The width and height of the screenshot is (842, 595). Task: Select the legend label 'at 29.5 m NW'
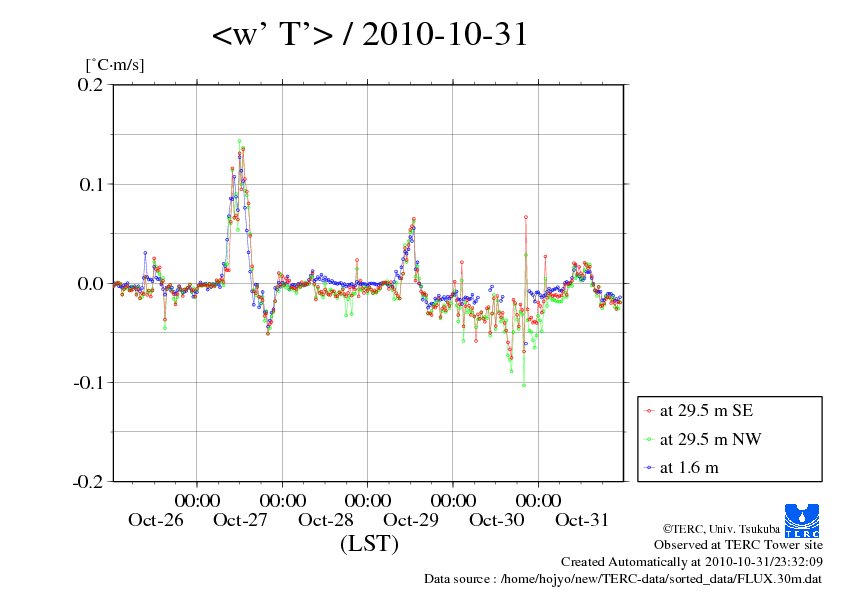710,439
